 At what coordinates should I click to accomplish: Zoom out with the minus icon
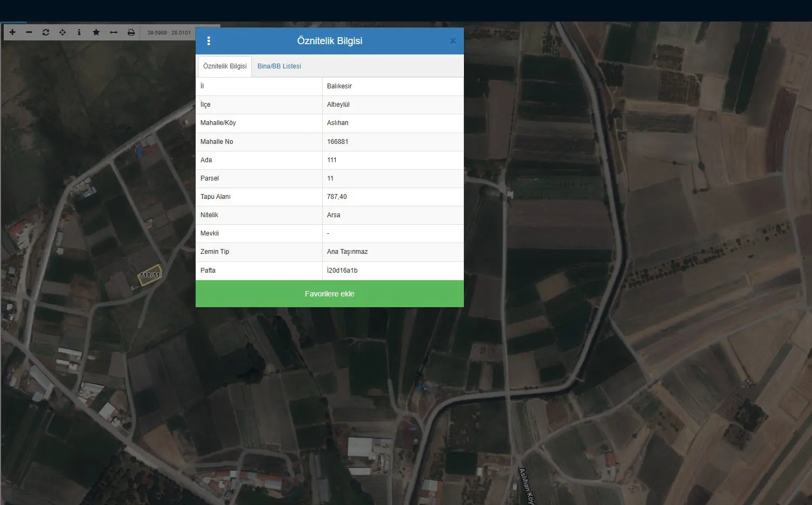pos(29,32)
